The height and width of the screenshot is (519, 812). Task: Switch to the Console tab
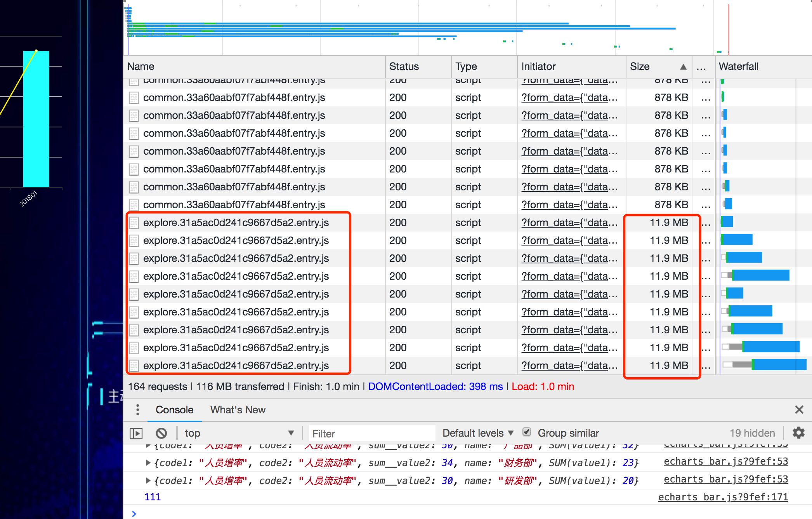click(x=174, y=409)
